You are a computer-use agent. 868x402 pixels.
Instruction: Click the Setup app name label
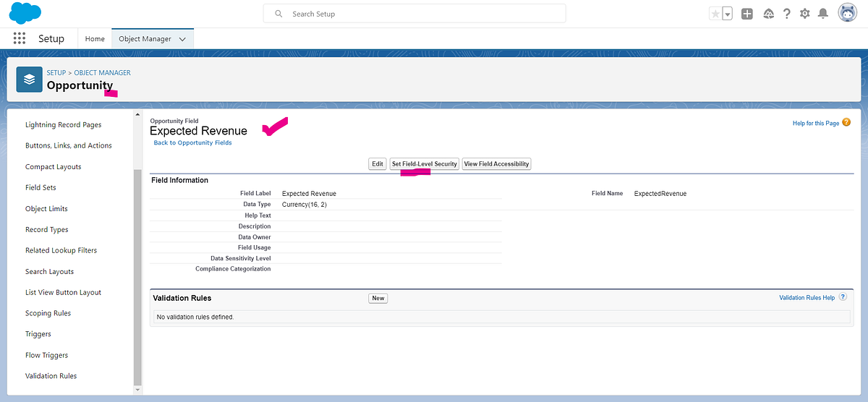click(x=51, y=38)
